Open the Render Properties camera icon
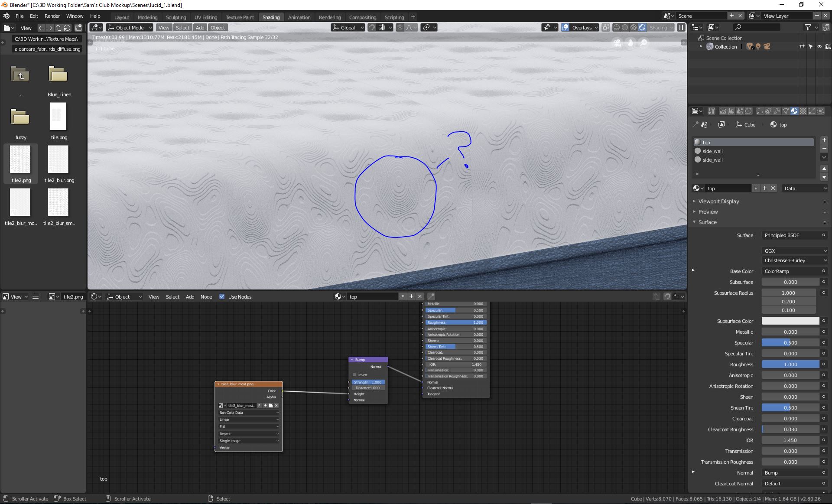 click(723, 111)
